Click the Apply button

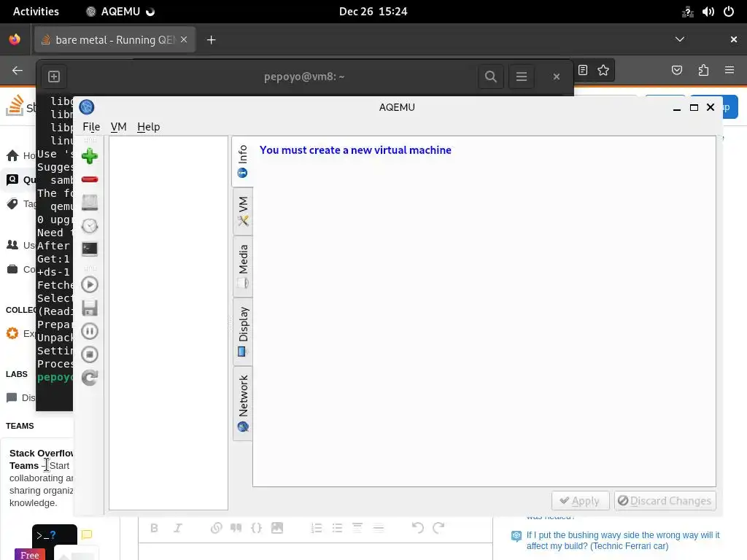tap(580, 501)
